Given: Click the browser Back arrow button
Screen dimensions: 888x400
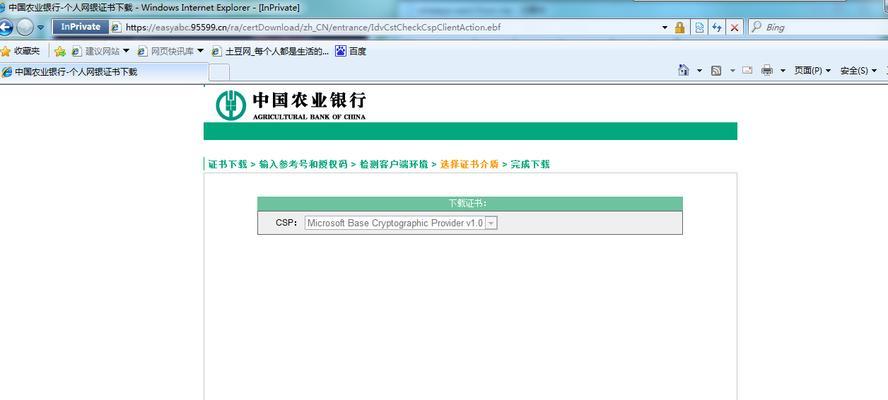Looking at the screenshot, I should [x=5, y=27].
